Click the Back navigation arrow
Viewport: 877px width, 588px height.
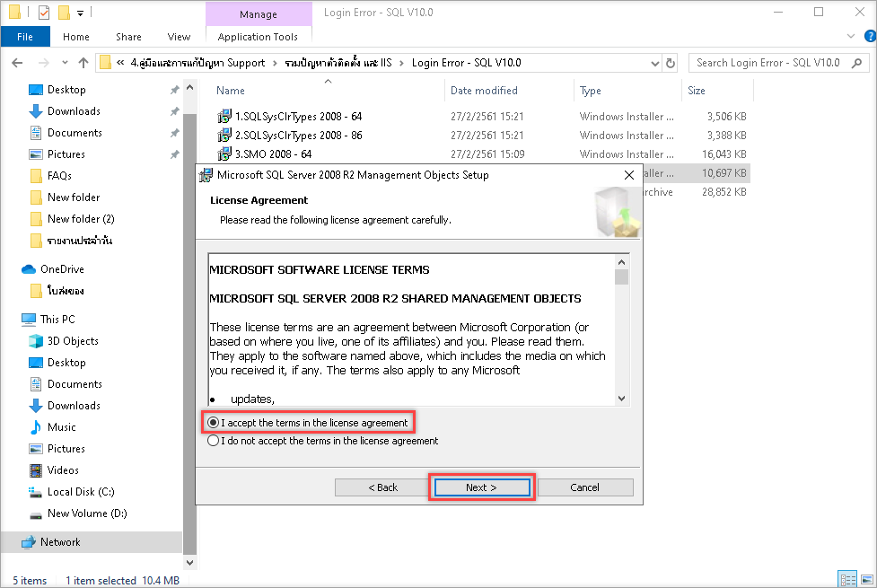point(18,63)
